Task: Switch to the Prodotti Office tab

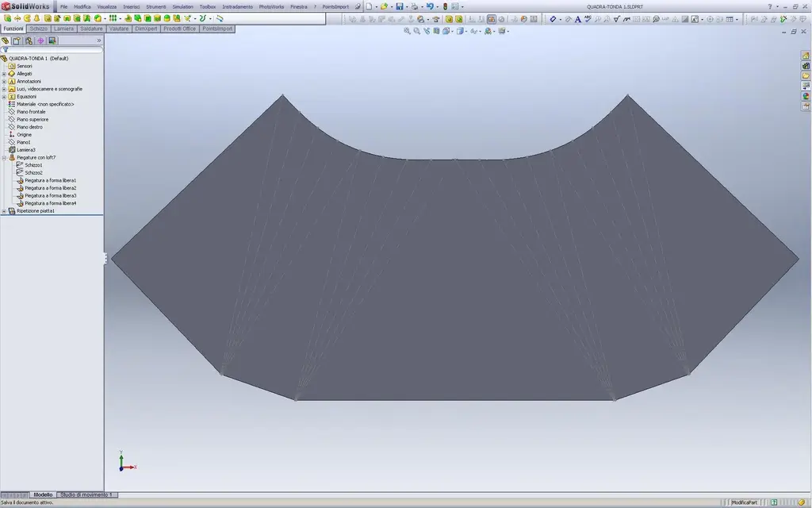Action: point(180,29)
